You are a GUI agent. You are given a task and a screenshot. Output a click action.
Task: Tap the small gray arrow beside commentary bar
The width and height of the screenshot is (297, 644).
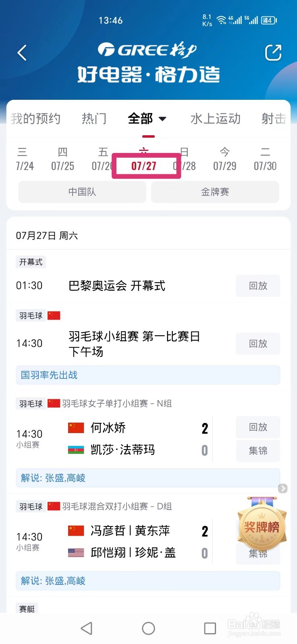pyautogui.click(x=283, y=488)
